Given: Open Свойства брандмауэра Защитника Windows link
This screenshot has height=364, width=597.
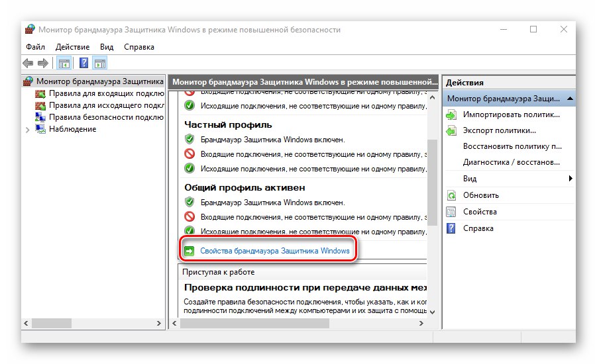Looking at the screenshot, I should (274, 251).
